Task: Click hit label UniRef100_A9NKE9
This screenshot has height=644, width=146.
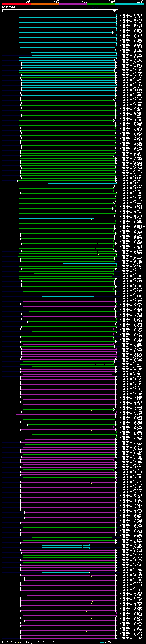Action: click(x=131, y=50)
